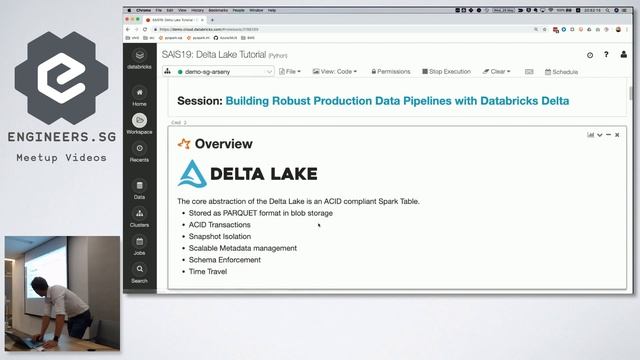Open the Building Robust Production Data Pipelines link

397,101
